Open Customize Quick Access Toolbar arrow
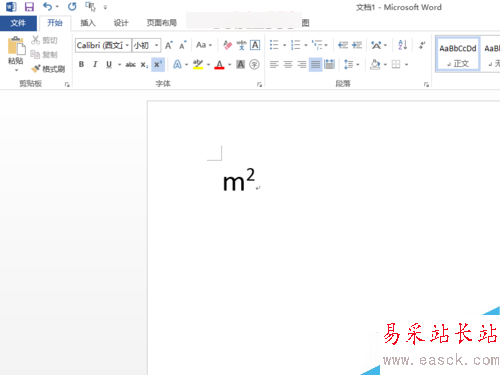Image resolution: width=500 pixels, height=375 pixels. [105, 7]
